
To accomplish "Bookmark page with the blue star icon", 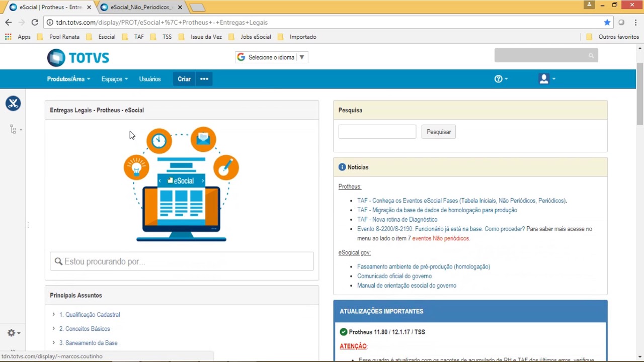I will pyautogui.click(x=607, y=22).
